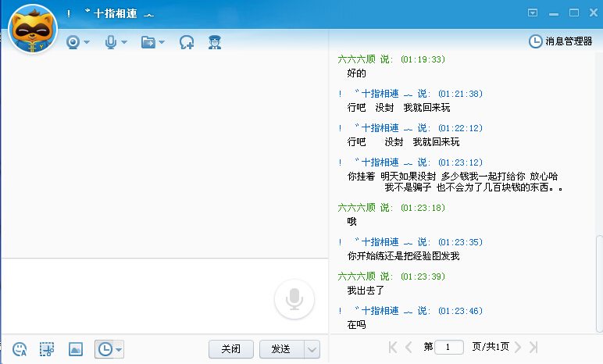Open 消息管理器 message manager
Viewport: 603px width, 364px height.
(x=561, y=41)
